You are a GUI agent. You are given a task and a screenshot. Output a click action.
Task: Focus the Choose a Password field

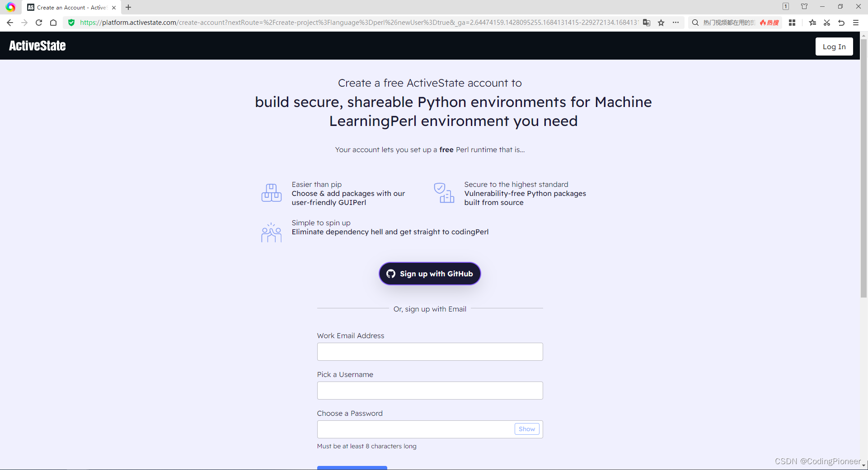tap(430, 429)
